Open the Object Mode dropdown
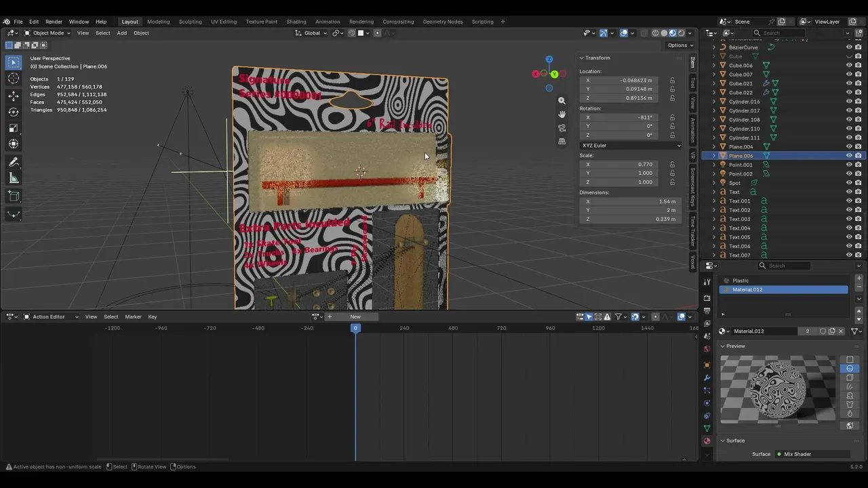Viewport: 868px width, 488px height. [x=47, y=33]
